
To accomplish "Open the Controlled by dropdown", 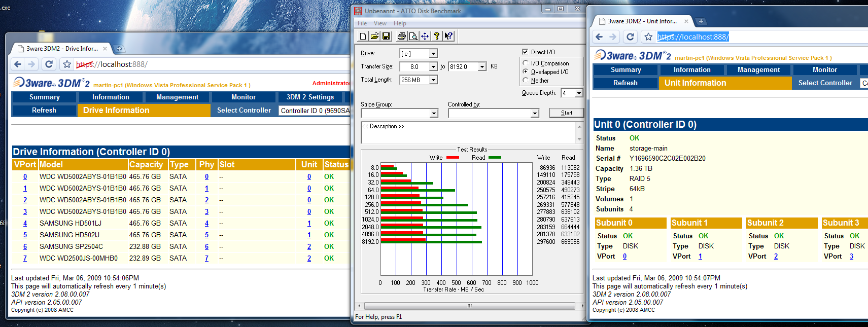I will point(535,113).
